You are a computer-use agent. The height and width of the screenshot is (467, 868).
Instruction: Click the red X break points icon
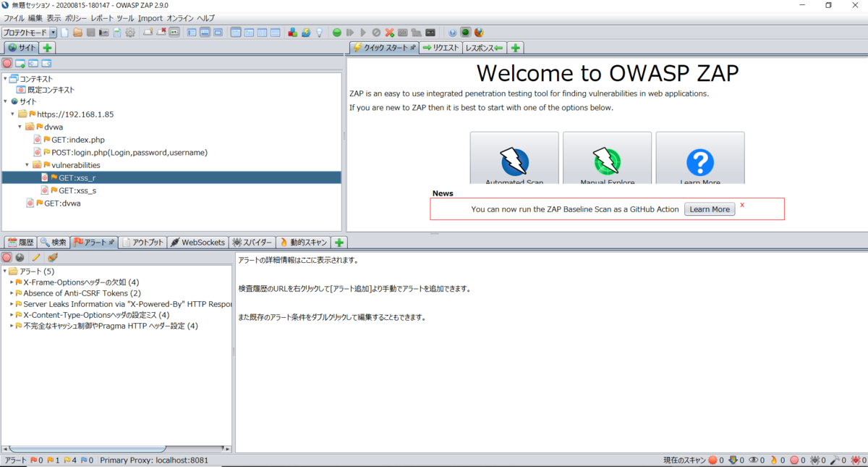point(390,33)
